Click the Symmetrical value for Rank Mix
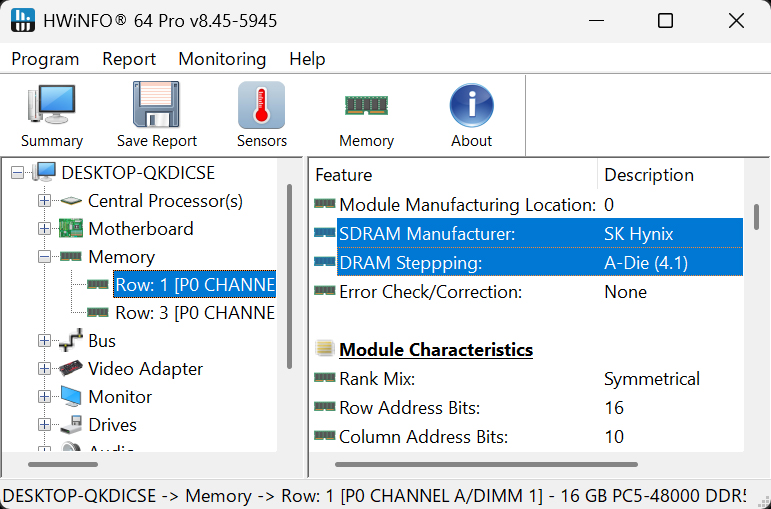 coord(652,379)
